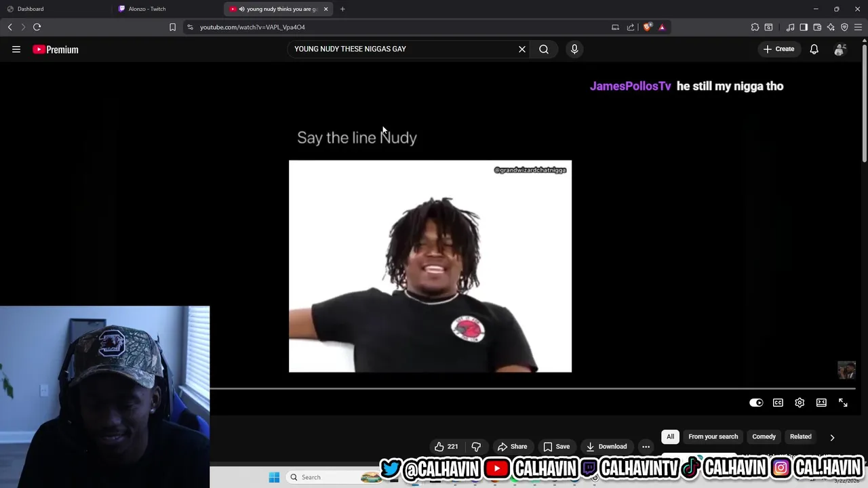
Task: Open Brave Shields lion icon
Action: pos(648,27)
